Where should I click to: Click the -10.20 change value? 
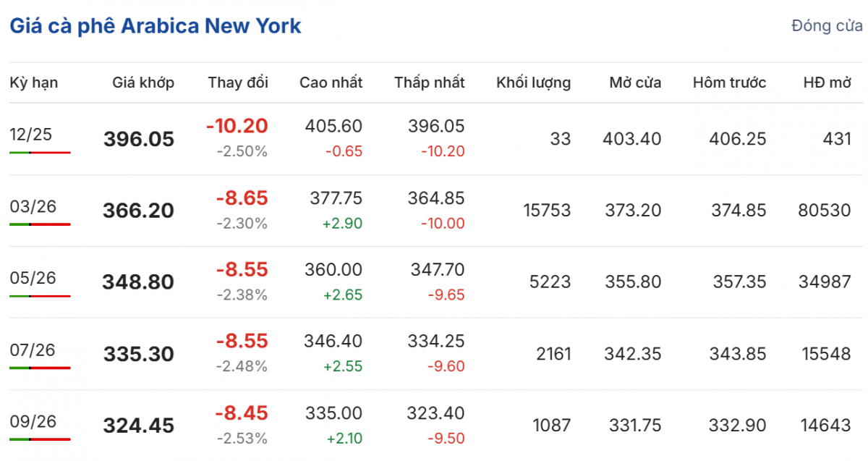237,126
